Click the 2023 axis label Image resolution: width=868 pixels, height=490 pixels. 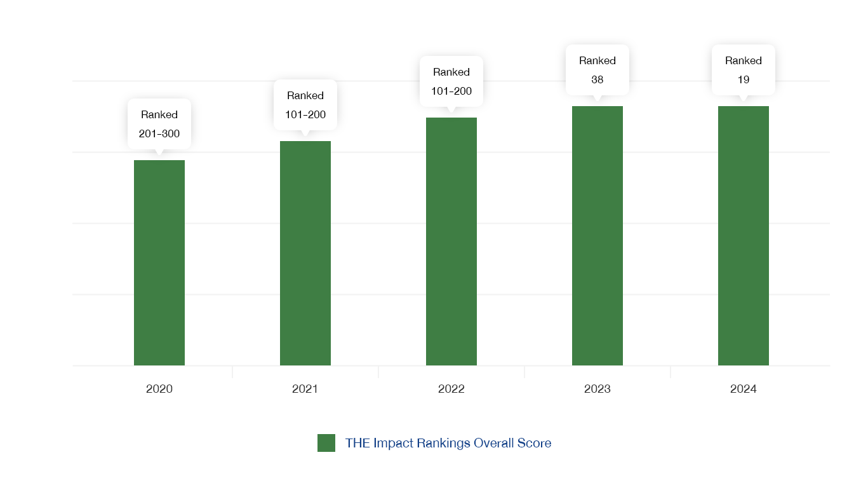click(598, 389)
